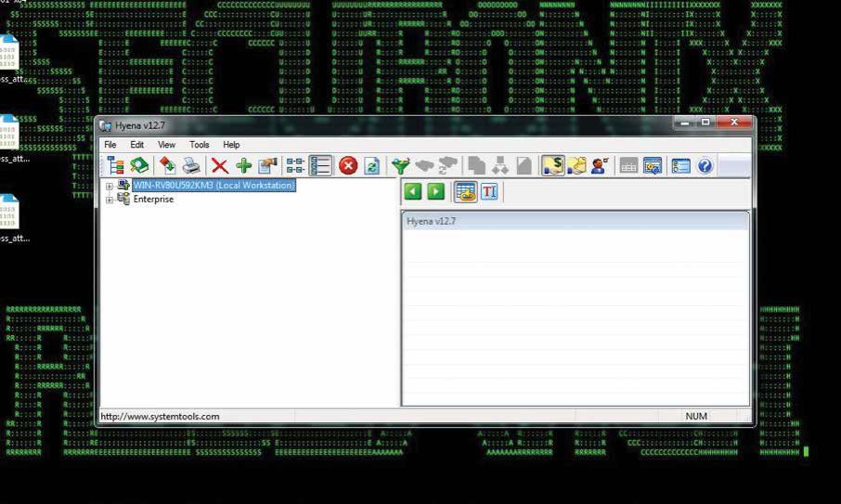The width and height of the screenshot is (841, 504).
Task: Select the Enterprise item in tree
Action: 153,200
